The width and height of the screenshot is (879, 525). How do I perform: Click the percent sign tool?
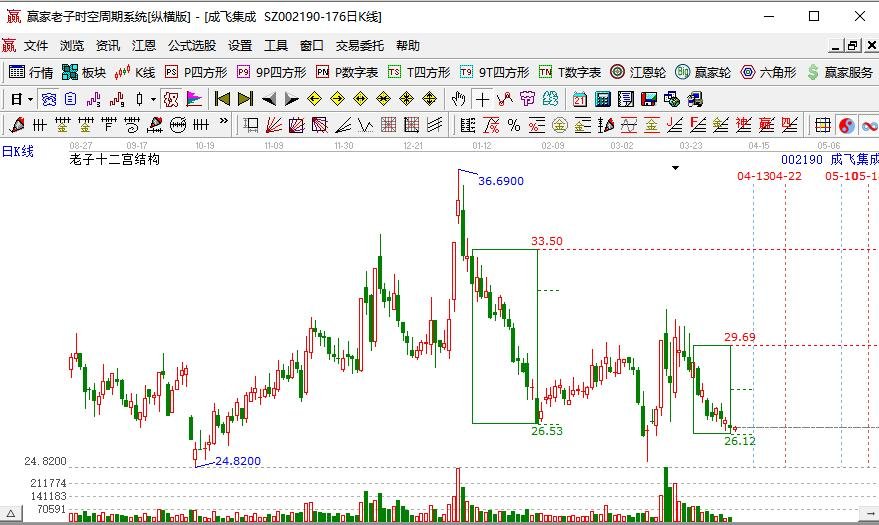pos(513,125)
